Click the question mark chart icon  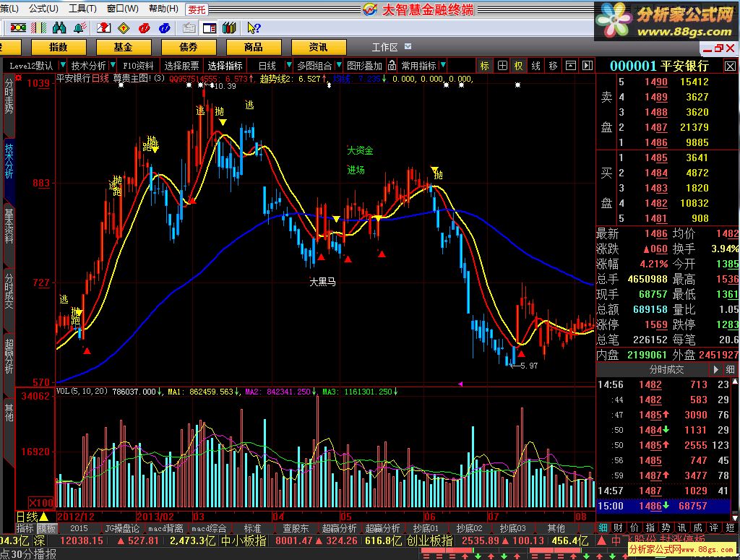[x=103, y=28]
